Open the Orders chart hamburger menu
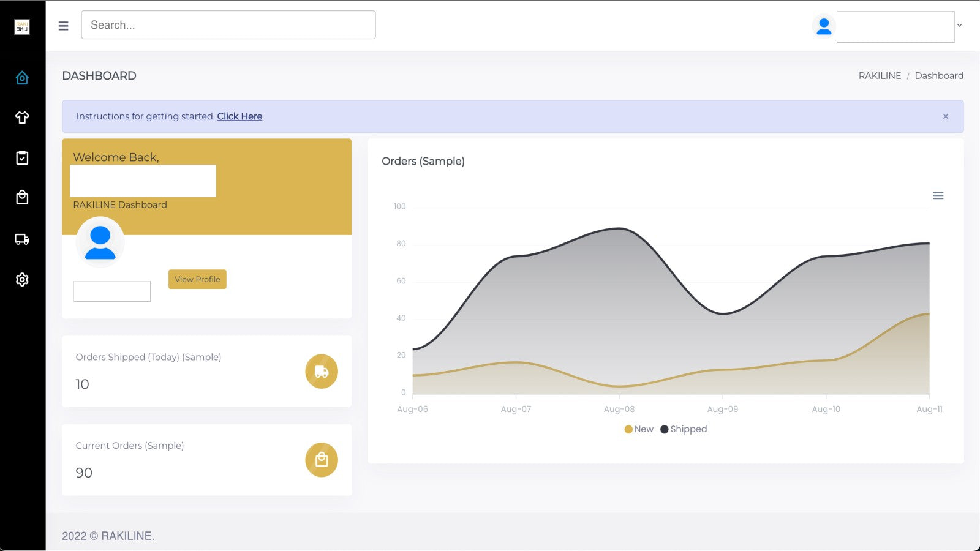The image size is (980, 551). [938, 196]
